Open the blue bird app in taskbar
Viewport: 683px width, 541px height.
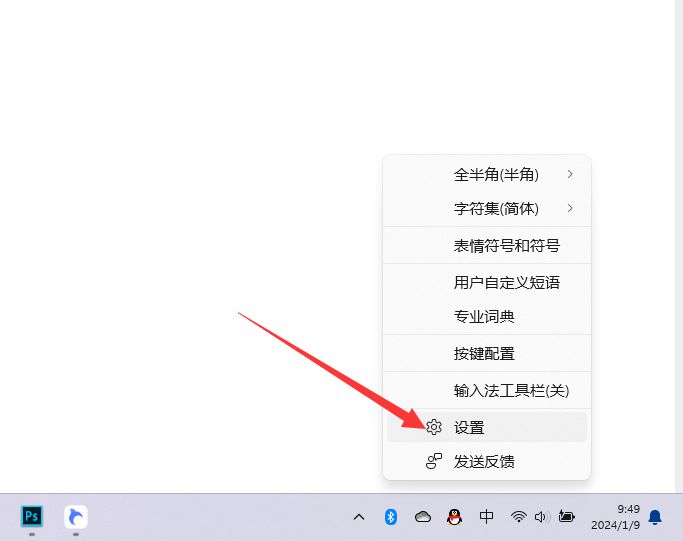pyautogui.click(x=76, y=517)
